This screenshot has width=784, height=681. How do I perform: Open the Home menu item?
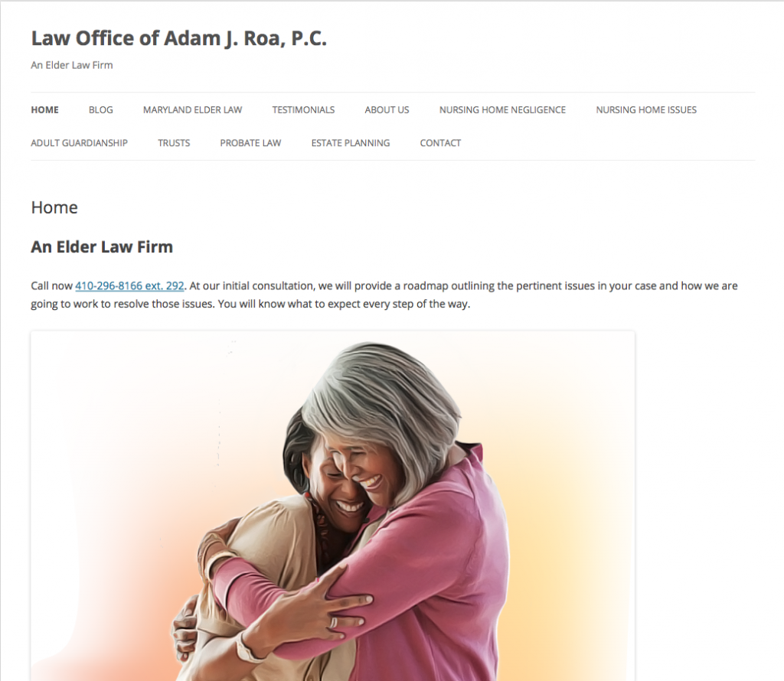44,110
